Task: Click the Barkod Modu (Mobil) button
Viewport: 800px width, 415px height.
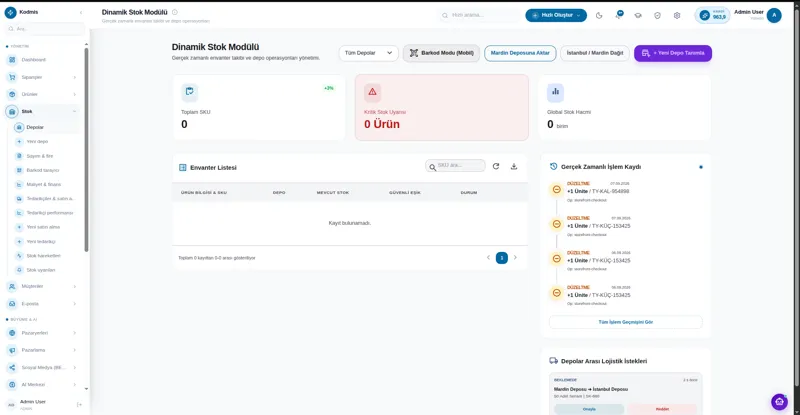Action: pyautogui.click(x=441, y=53)
